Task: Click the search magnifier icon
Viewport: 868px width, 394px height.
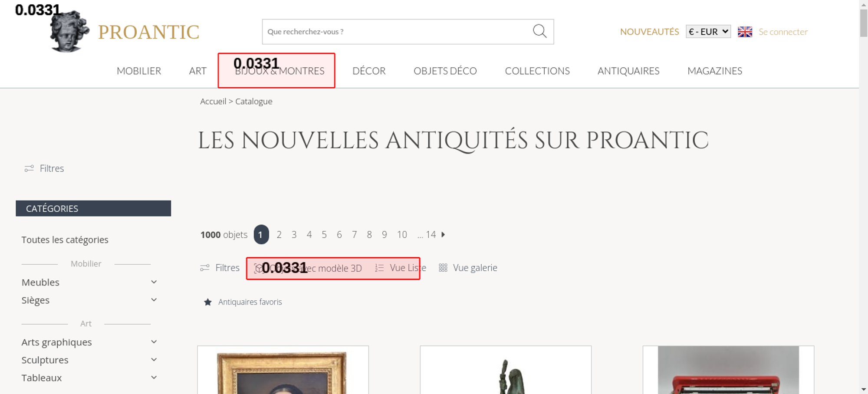Action: pos(539,31)
